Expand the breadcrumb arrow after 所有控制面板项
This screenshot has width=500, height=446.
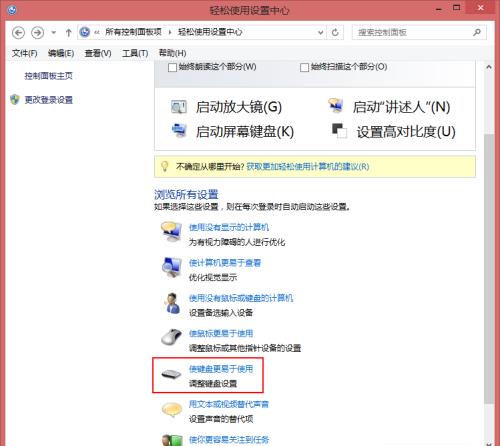pos(170,32)
